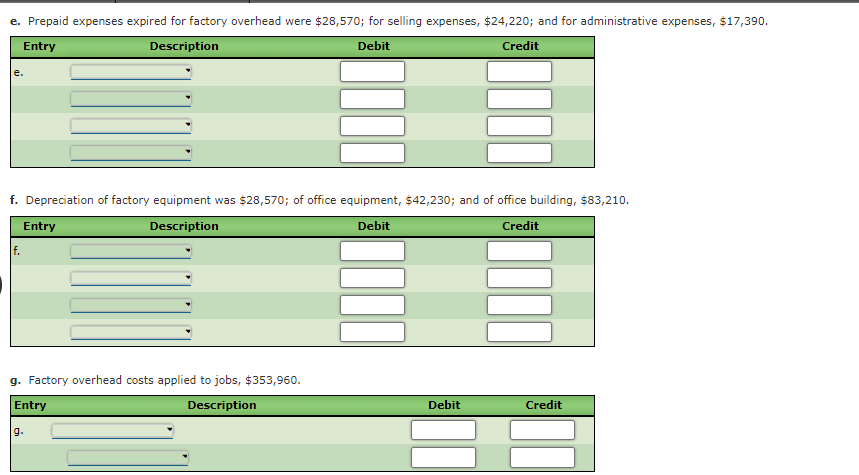Open first description dropdown for entry f
This screenshot has width=859, height=475.
point(131,251)
